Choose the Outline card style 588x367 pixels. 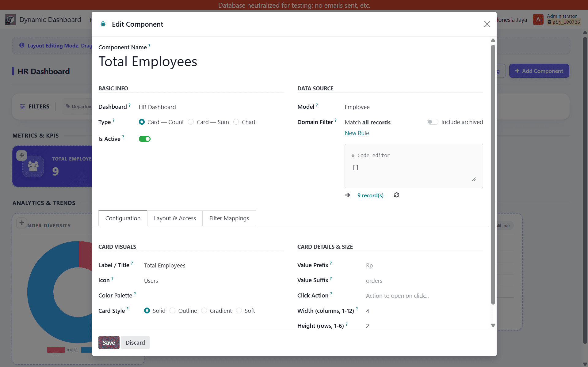(x=173, y=311)
